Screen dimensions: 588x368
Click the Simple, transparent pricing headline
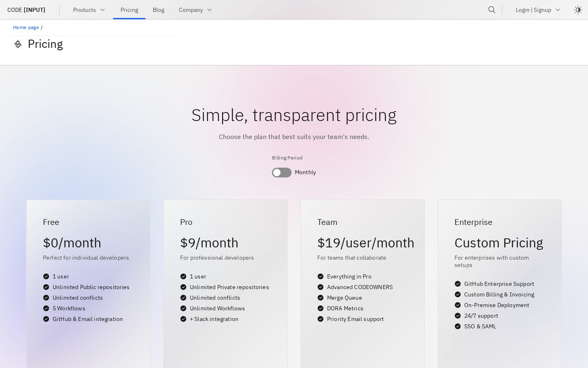click(294, 115)
